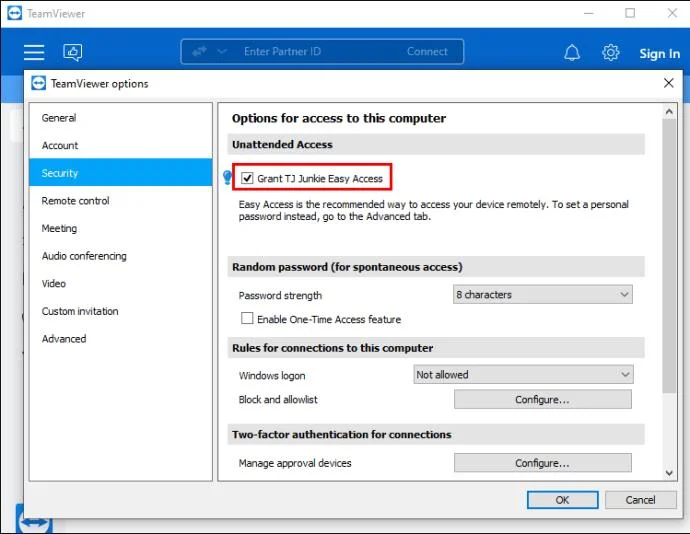The width and height of the screenshot is (690, 534).
Task: Click the feedback thumbs-up icon
Action: (73, 52)
